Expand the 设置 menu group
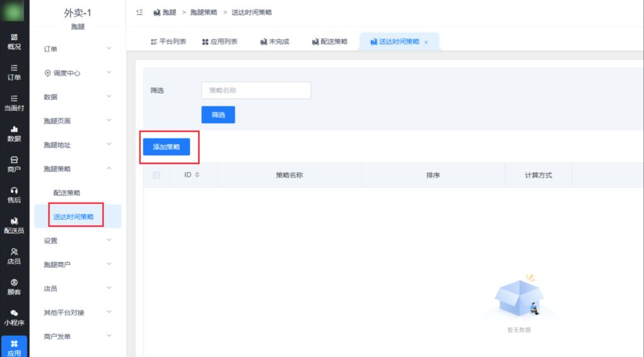This screenshot has width=644, height=357. click(x=77, y=241)
